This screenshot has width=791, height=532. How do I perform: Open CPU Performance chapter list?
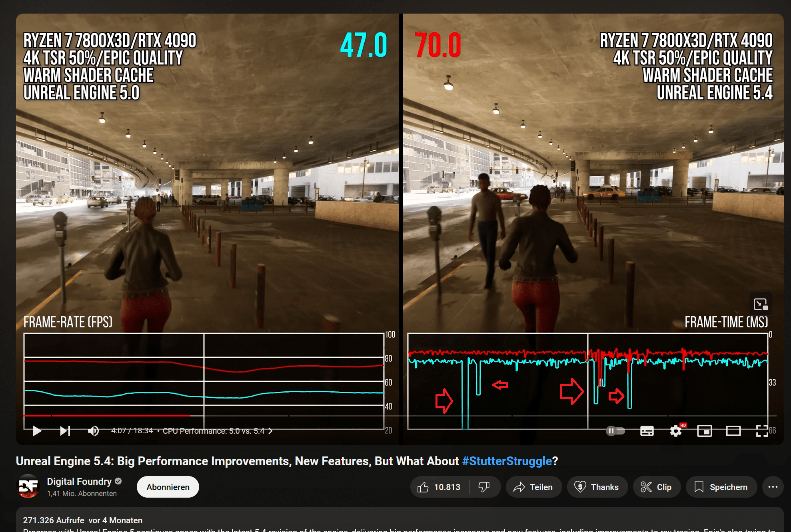coord(218,431)
